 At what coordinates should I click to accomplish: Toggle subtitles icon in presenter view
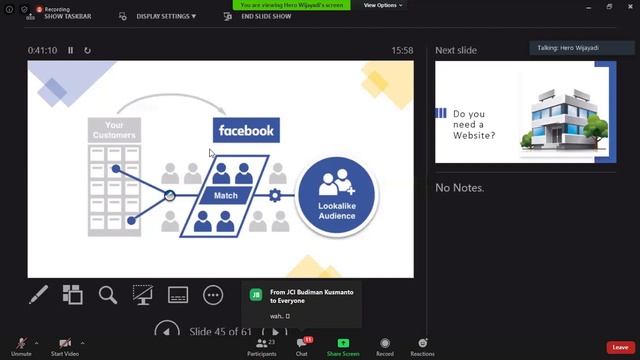coord(178,295)
